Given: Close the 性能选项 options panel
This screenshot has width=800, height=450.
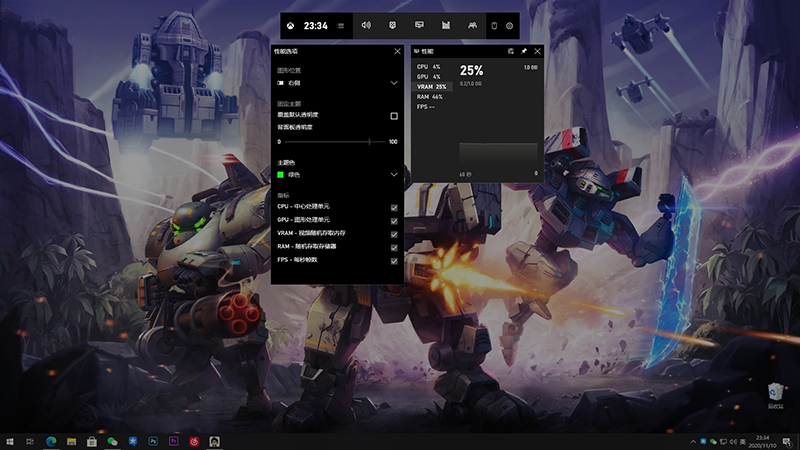Looking at the screenshot, I should click(397, 51).
